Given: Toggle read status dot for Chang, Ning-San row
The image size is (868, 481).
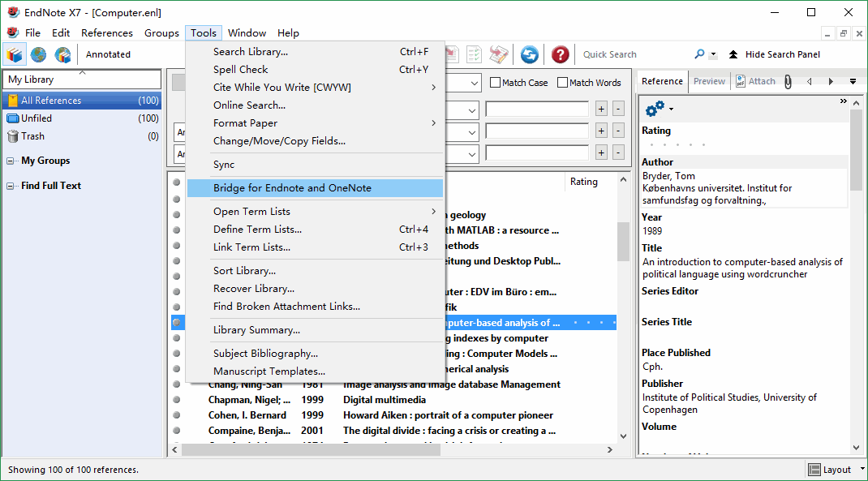Looking at the screenshot, I should pos(177,384).
